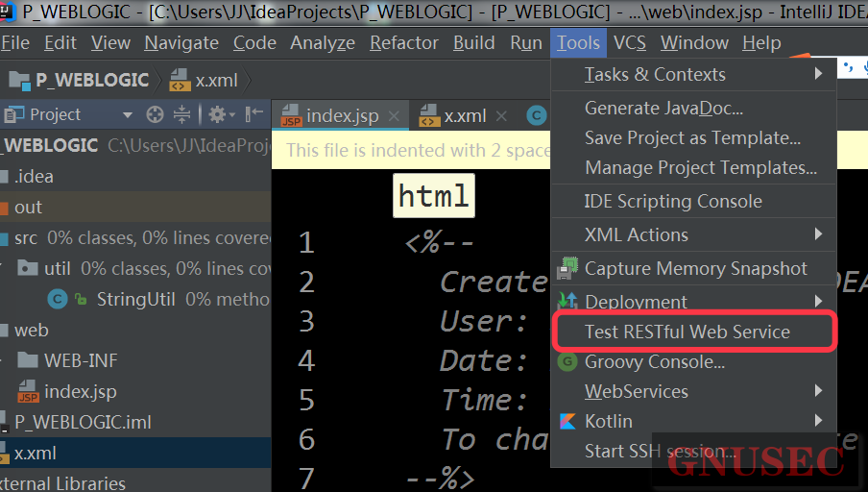This screenshot has width=868, height=492.
Task: Click Capture Memory Snapshot chip icon
Action: click(567, 268)
